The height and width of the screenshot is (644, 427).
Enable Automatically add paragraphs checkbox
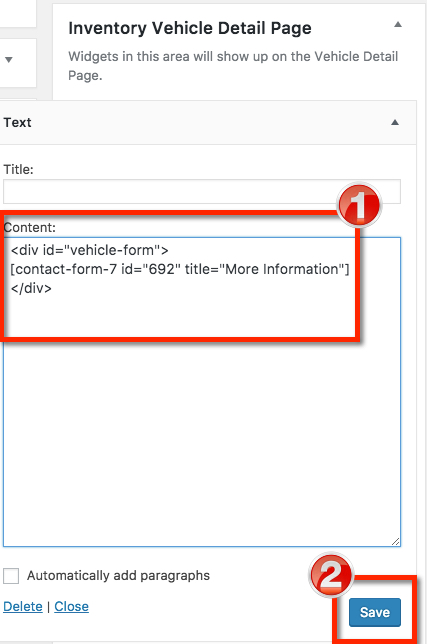pos(11,576)
